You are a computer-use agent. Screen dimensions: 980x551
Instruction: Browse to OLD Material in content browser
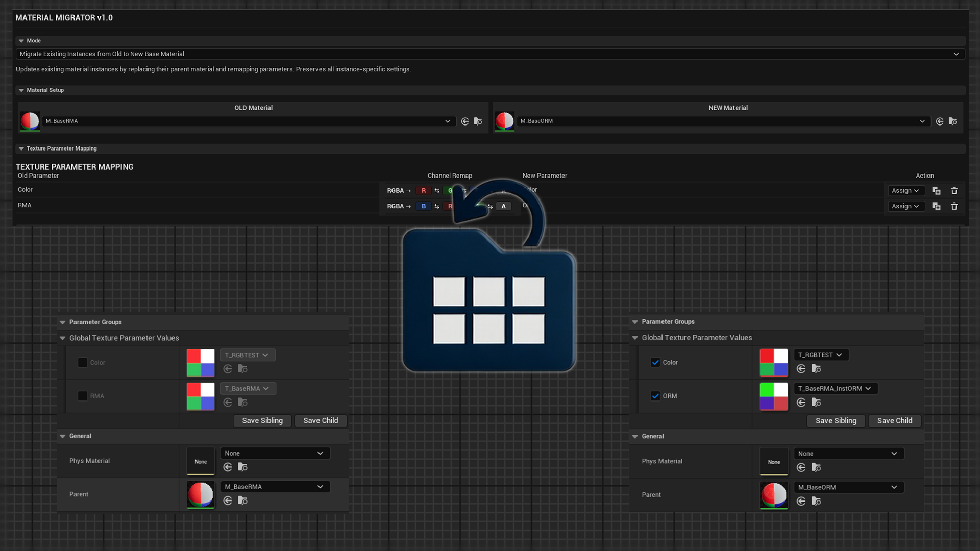(x=478, y=121)
